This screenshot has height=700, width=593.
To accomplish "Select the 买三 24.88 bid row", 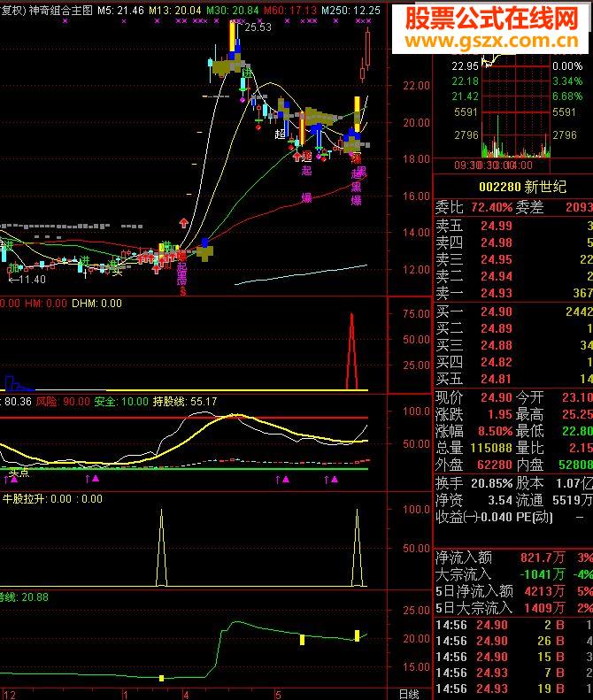I will pyautogui.click(x=513, y=345).
